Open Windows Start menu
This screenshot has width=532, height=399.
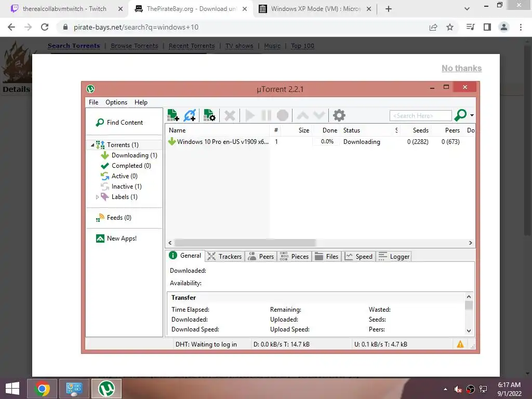12,389
